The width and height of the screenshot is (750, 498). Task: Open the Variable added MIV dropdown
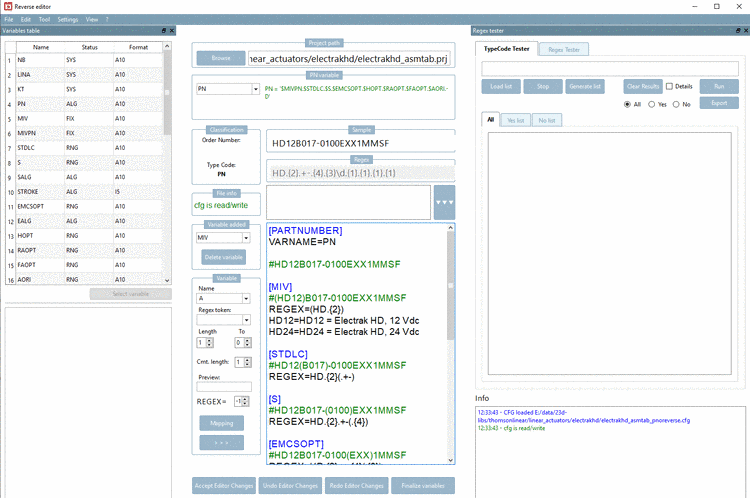coord(246,237)
